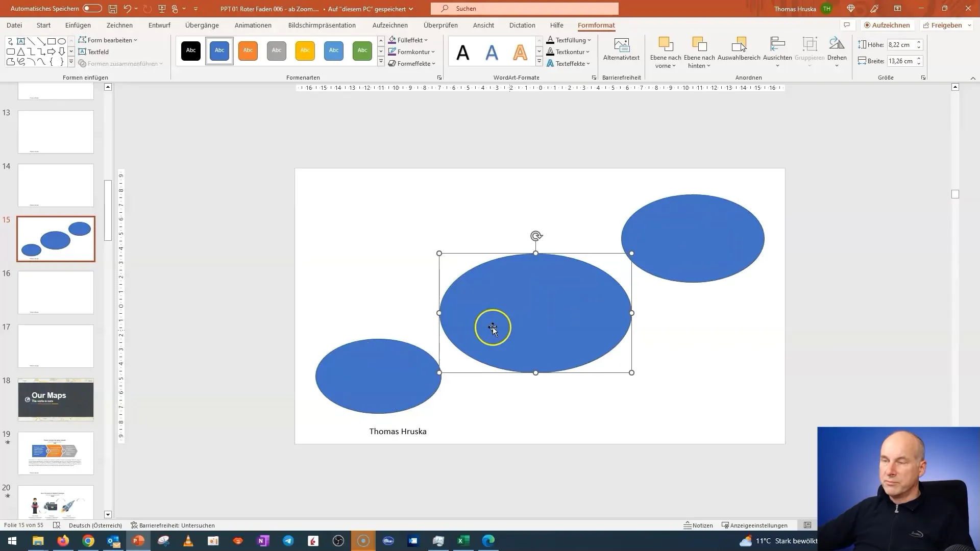Open the Textfüllung dropdown
This screenshot has height=551, width=980.
coord(569,40)
